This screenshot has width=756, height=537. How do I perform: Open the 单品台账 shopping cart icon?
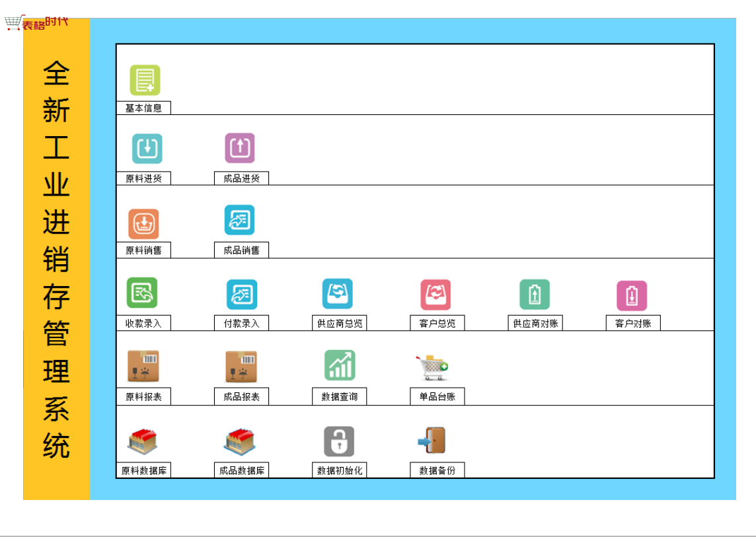tap(432, 367)
